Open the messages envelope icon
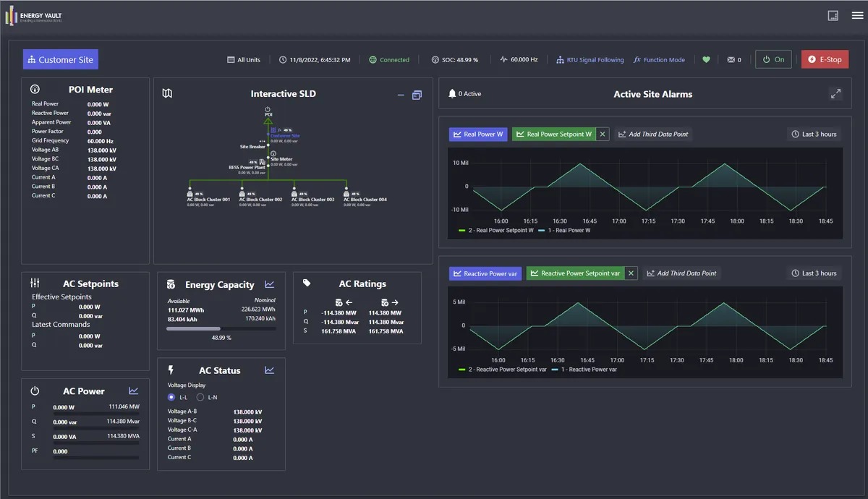Screen dimensions: 868x499 click(731, 60)
